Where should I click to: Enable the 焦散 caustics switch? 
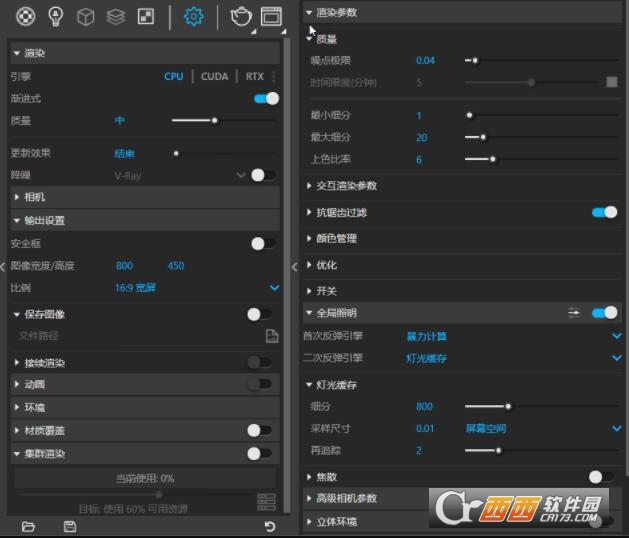[601, 477]
